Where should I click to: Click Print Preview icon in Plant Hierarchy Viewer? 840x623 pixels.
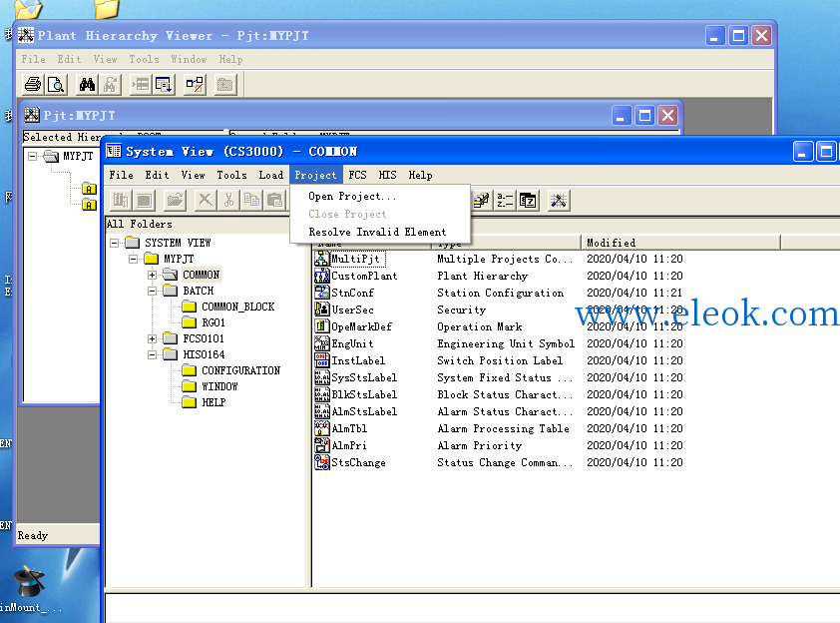[x=56, y=84]
